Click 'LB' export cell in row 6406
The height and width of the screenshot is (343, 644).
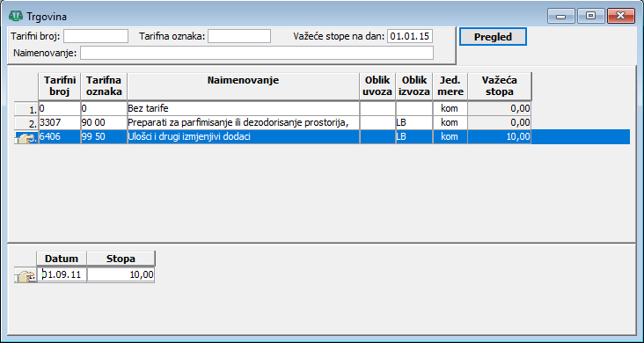click(414, 137)
